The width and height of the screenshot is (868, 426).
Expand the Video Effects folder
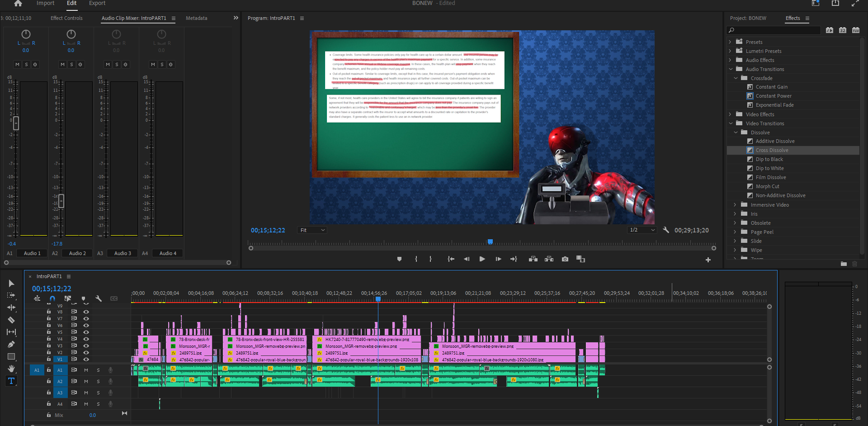(730, 114)
